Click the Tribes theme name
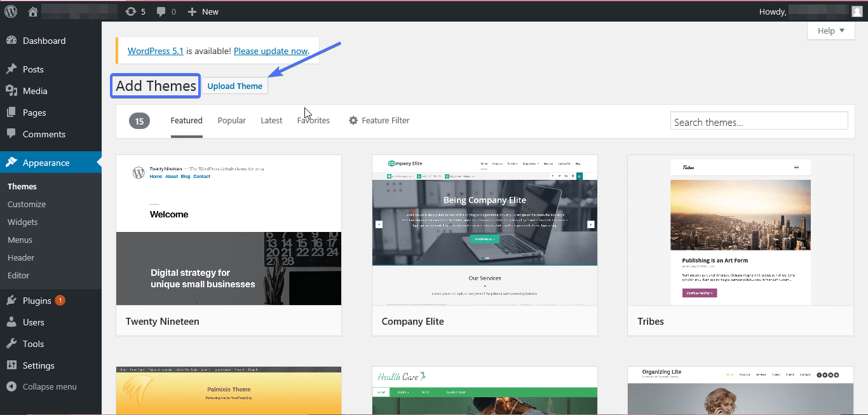The image size is (868, 415). [x=651, y=322]
